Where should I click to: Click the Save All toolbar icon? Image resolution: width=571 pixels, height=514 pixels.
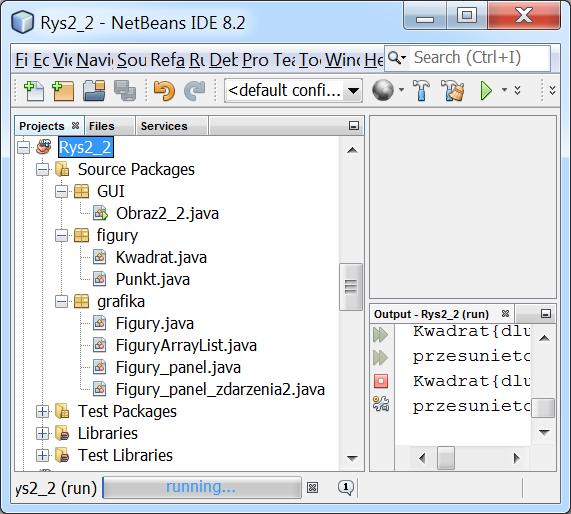coord(125,91)
